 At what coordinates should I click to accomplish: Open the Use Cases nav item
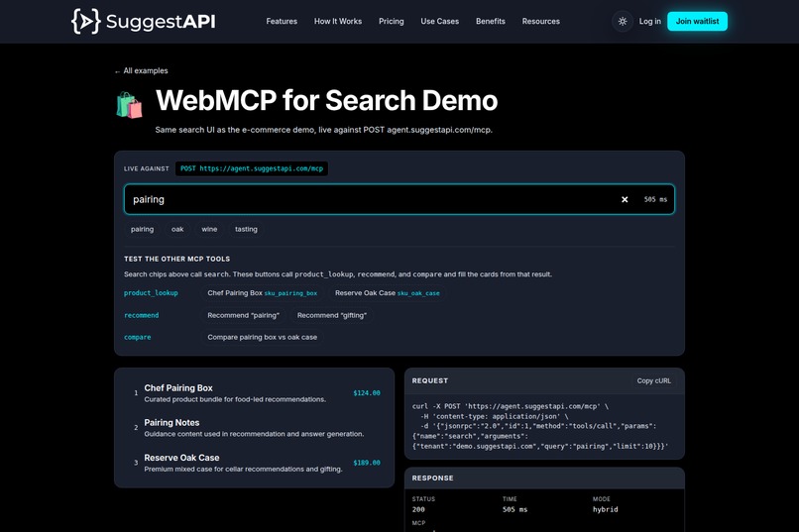tap(440, 22)
